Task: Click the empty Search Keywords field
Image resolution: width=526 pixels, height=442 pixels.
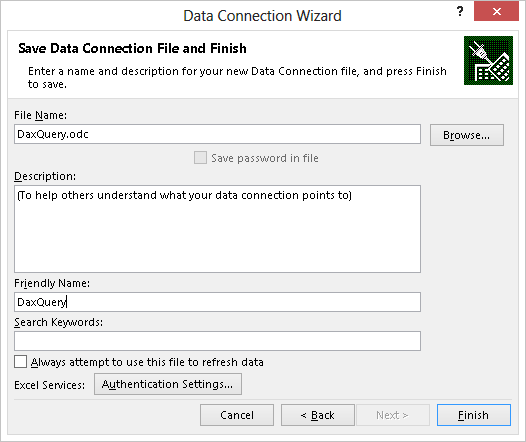Action: pyautogui.click(x=217, y=341)
